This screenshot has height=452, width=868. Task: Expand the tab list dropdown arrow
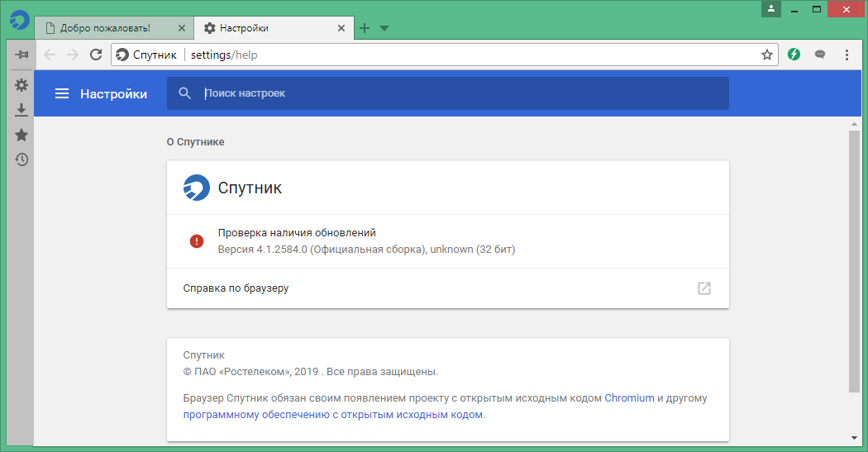click(x=384, y=28)
